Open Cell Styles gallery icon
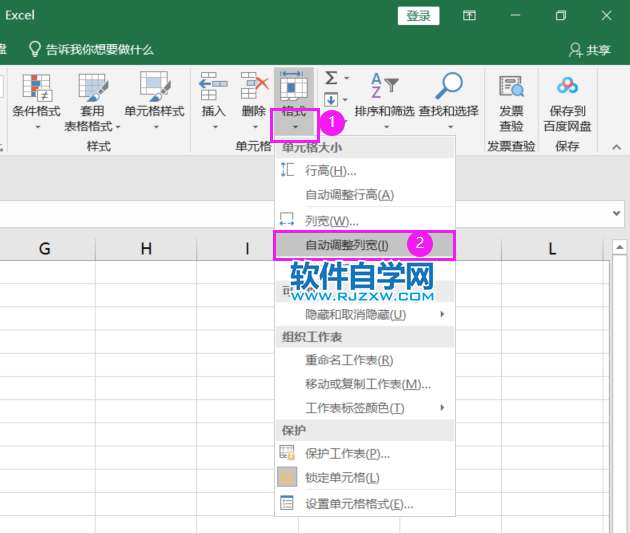630x533 pixels. pos(155,86)
